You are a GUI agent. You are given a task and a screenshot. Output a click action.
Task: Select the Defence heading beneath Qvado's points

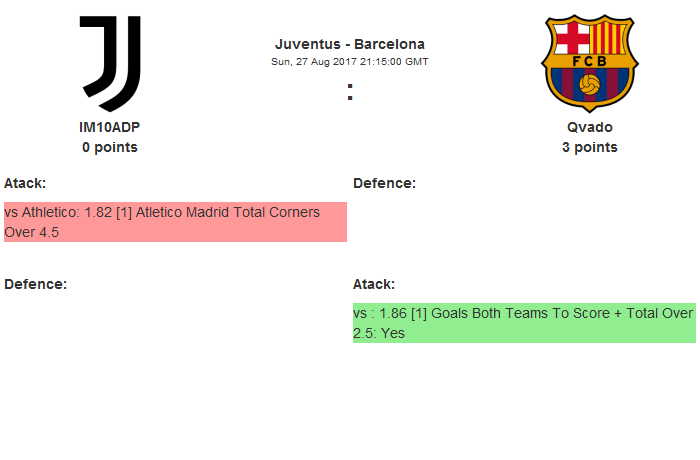384,183
